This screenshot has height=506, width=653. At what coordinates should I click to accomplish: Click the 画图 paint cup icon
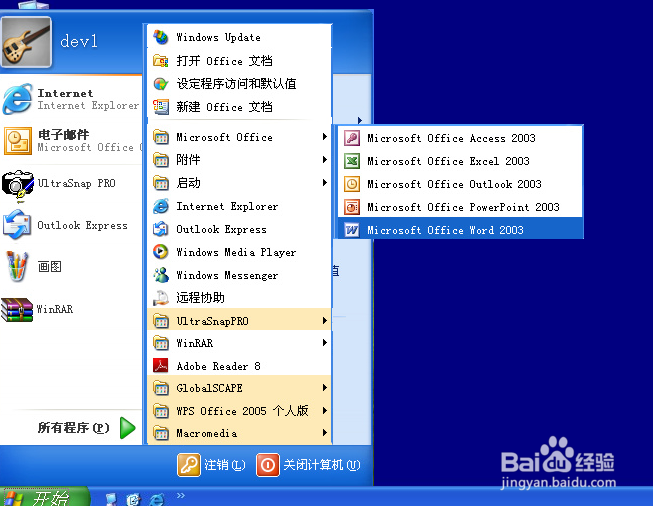tap(17, 266)
